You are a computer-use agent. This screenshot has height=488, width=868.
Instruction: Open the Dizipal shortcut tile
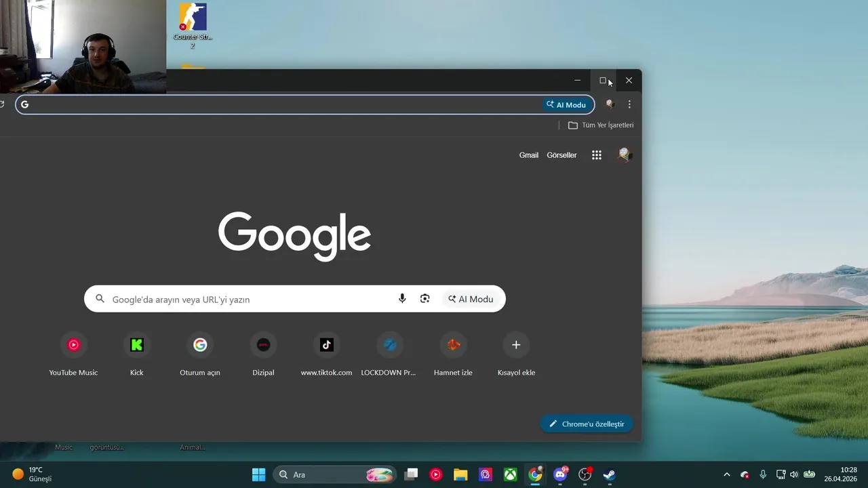pos(263,354)
